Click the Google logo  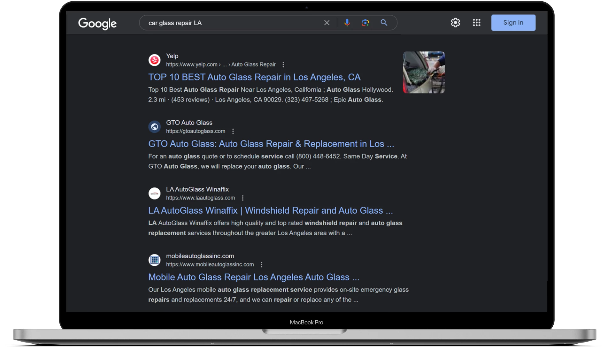pos(97,23)
